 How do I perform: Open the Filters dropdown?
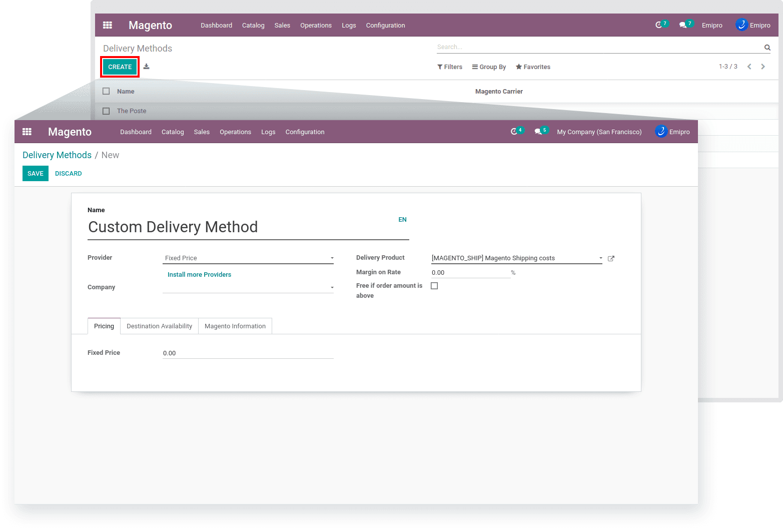450,67
